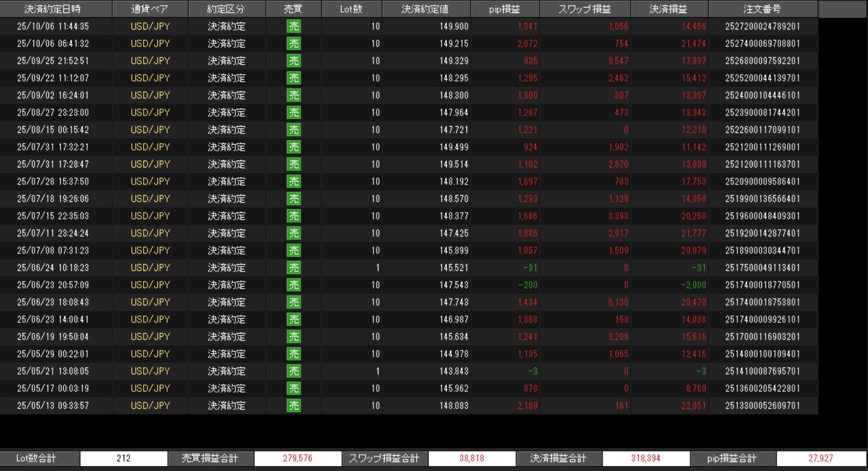Click the スワップ損益 column header
Viewport: 868px width, 471px height.
coord(585,9)
